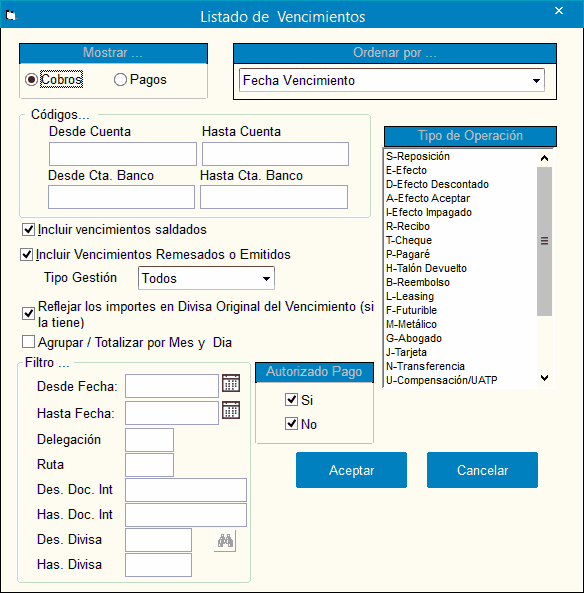Select the Pagos radio button
This screenshot has width=584, height=593.
tap(120, 80)
